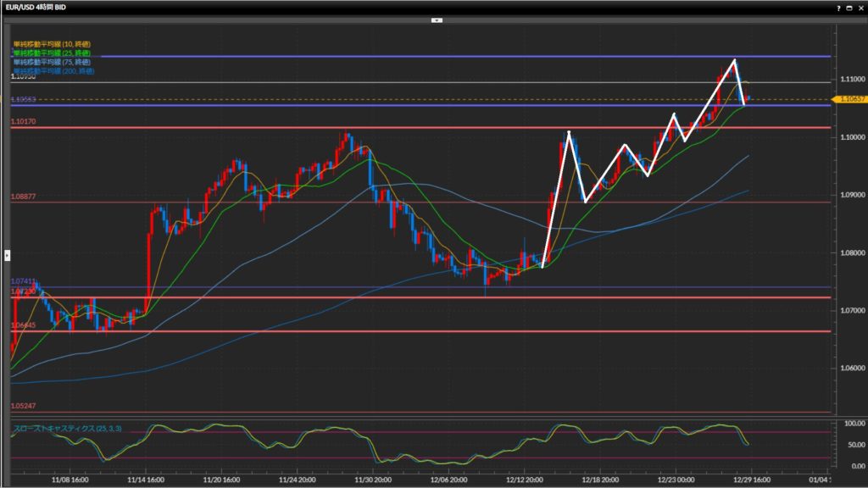
Task: Click the 1.09000 price axis label
Action: pyautogui.click(x=850, y=195)
